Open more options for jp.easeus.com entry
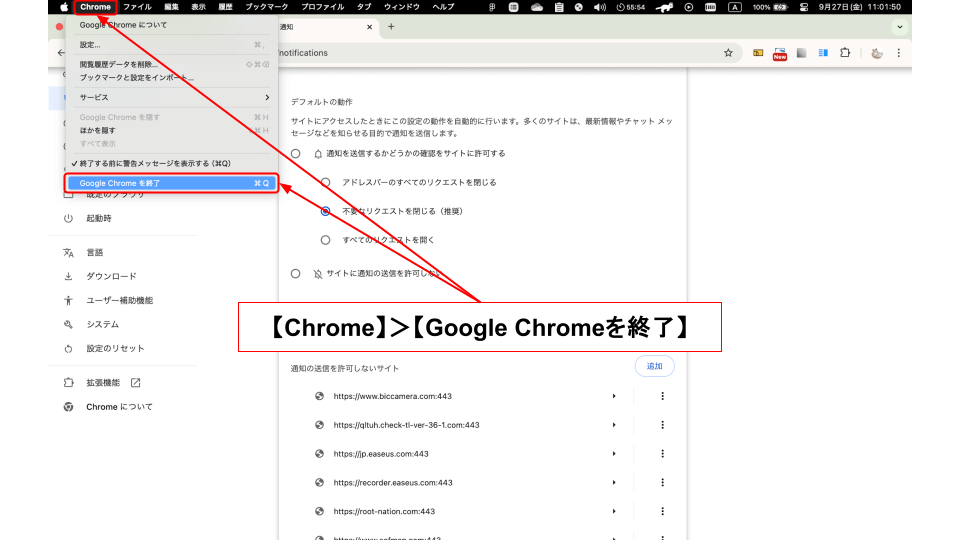This screenshot has width=960, height=540. coord(662,454)
